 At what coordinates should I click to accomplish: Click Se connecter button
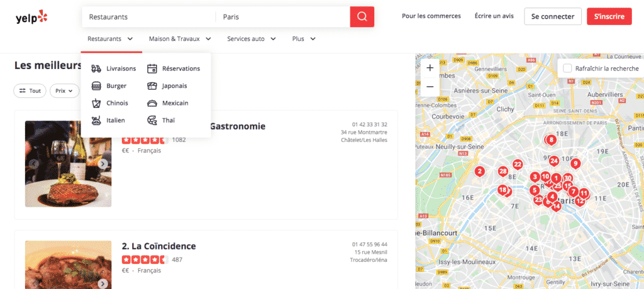[553, 16]
